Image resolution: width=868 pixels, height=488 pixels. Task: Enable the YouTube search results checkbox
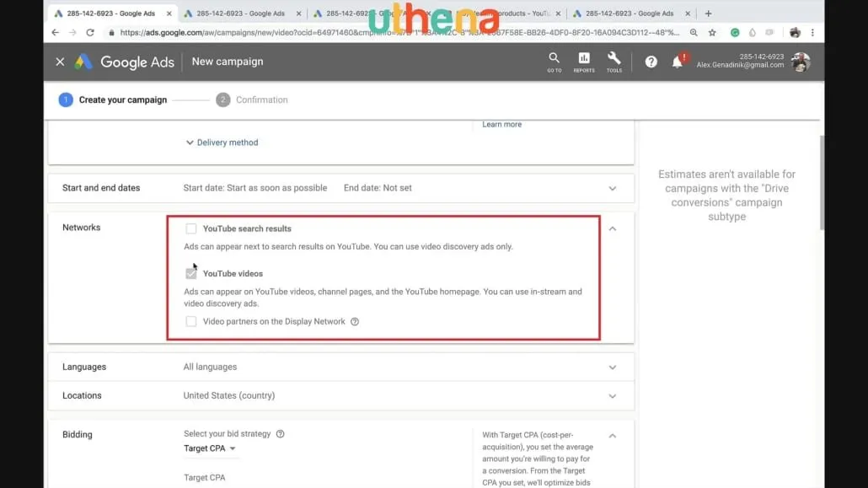[x=191, y=228]
